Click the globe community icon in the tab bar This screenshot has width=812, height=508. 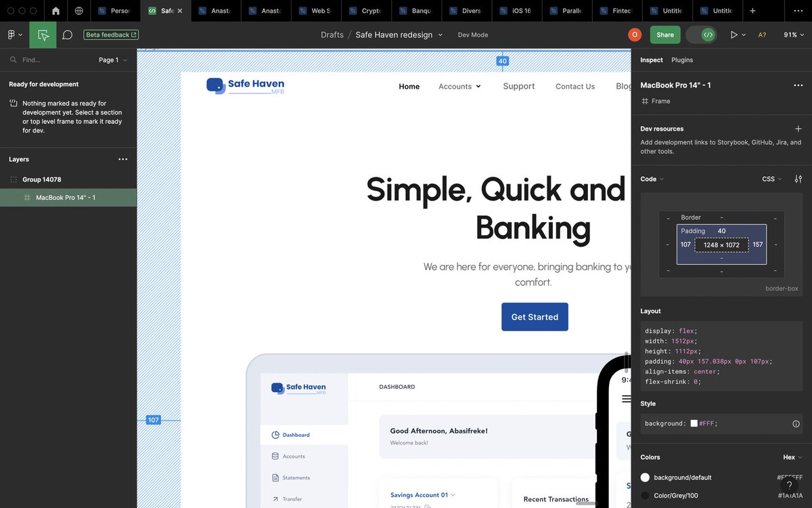(79, 11)
